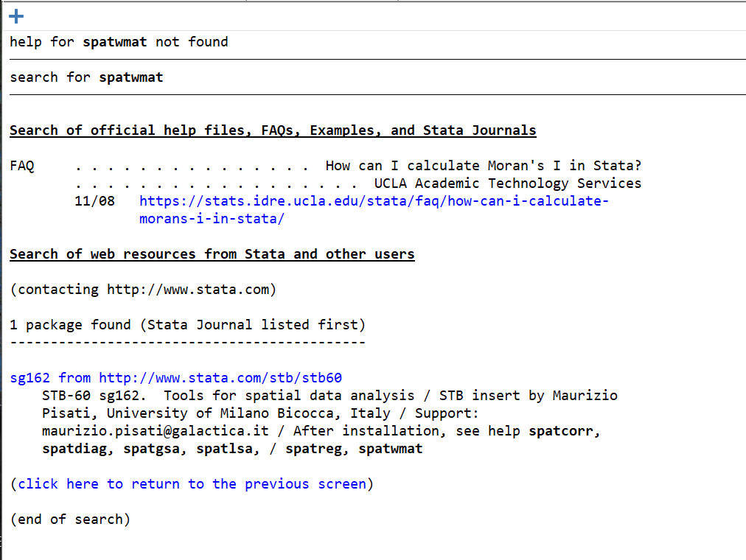The height and width of the screenshot is (560, 746).
Task: Click the 'contacting http://www.stata.com' line
Action: (143, 290)
